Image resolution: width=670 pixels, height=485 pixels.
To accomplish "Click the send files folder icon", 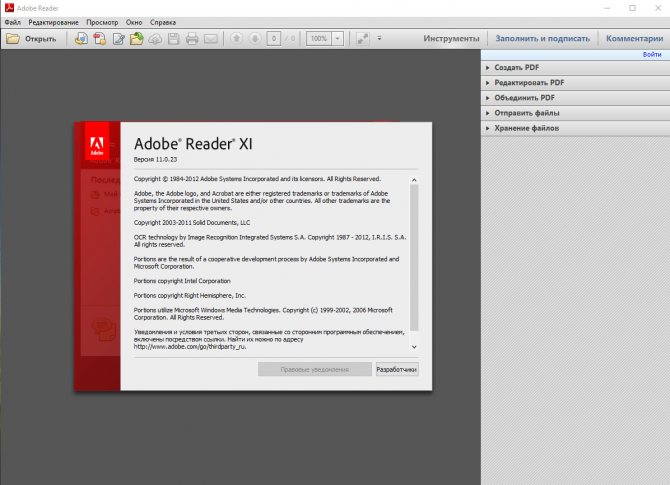I will coord(137,39).
